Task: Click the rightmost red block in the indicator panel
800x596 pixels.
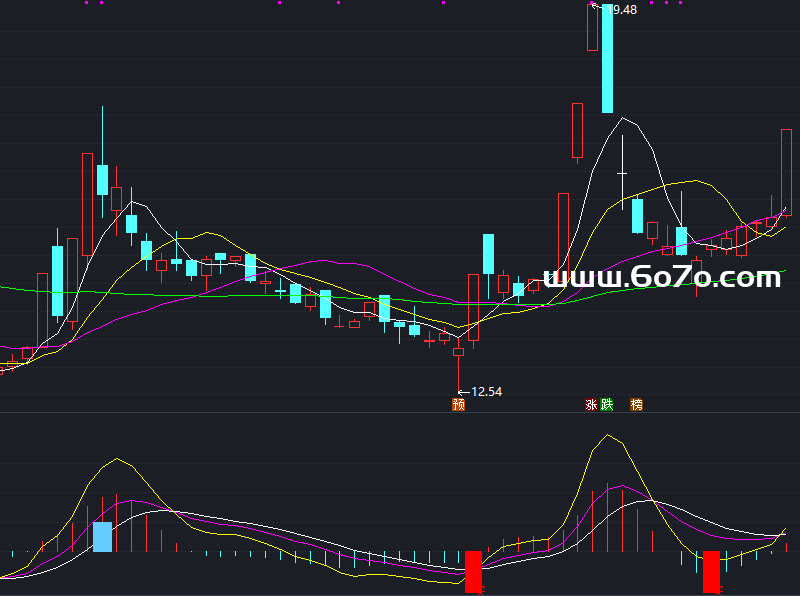Action: [x=711, y=570]
